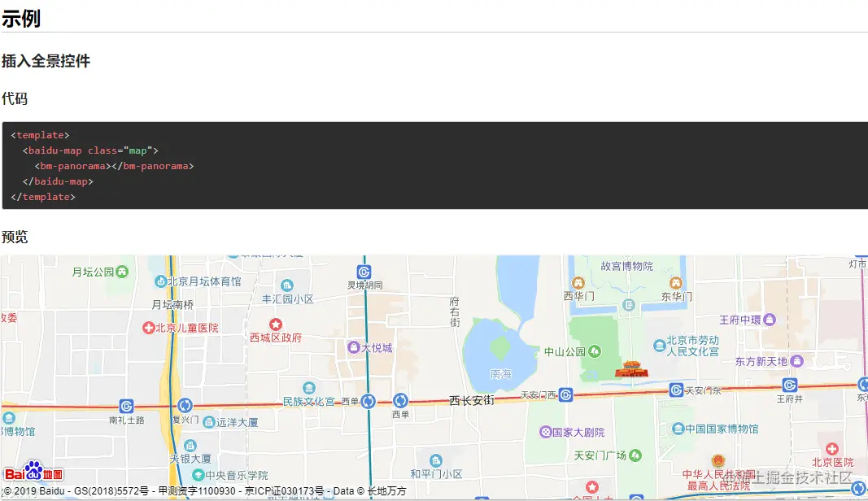
Task: Click the closing </template> code line
Action: click(42, 197)
